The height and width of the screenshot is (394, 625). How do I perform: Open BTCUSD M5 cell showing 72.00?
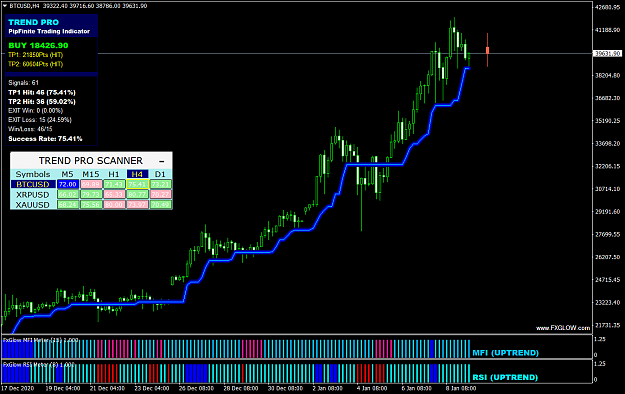pyautogui.click(x=67, y=184)
